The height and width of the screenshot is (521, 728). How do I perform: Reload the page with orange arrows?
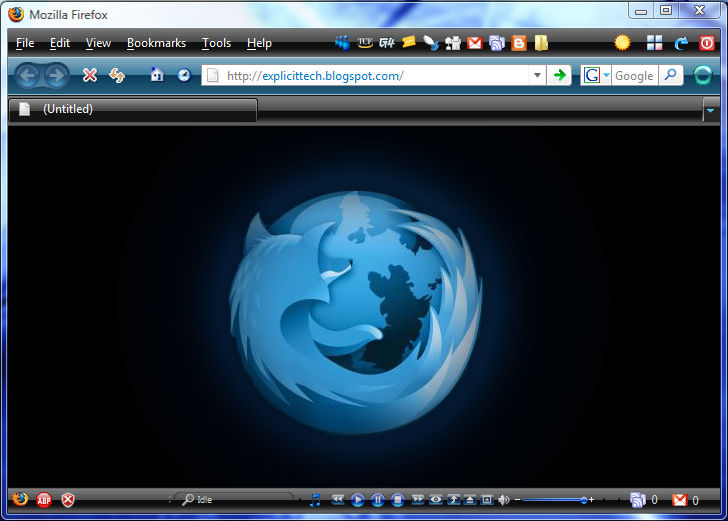(117, 75)
